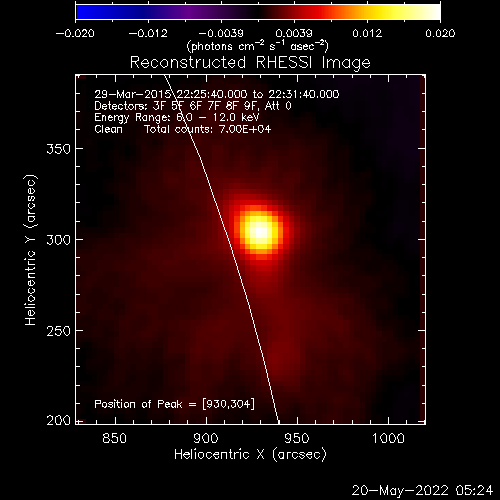Click the white end of the colorbar
The width and height of the screenshot is (500, 500).
(x=430, y=12)
